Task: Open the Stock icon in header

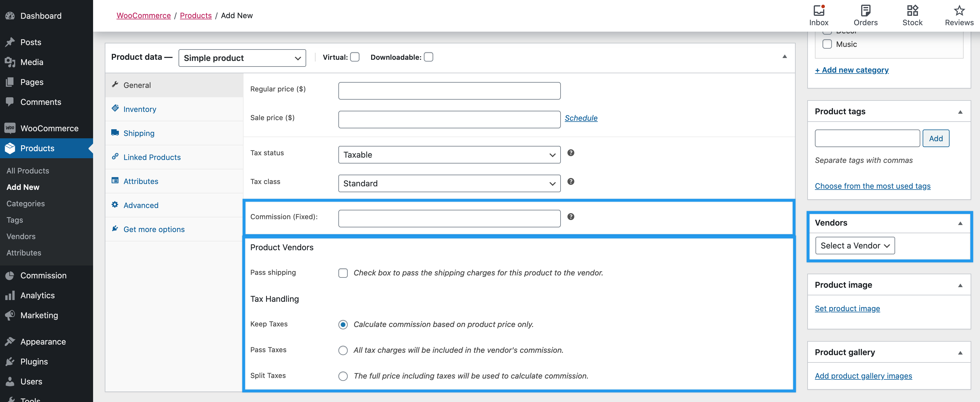Action: pyautogui.click(x=912, y=11)
